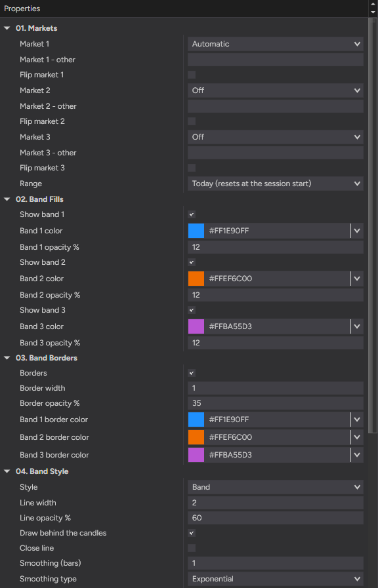Collapse the 04. Band Style section
The image size is (378, 588).
(x=7, y=471)
